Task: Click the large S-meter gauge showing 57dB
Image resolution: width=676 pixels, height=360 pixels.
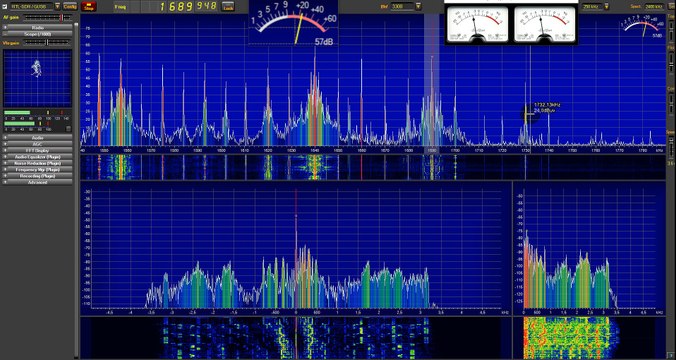Action: click(293, 22)
